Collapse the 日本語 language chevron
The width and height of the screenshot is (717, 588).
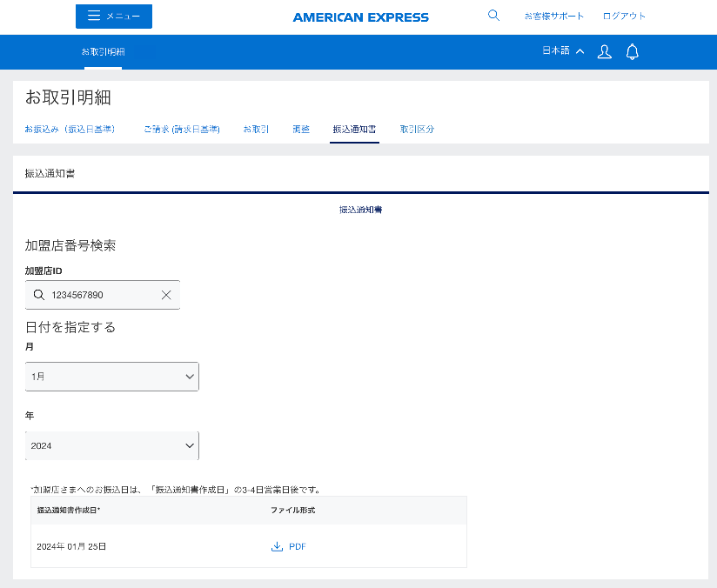click(580, 50)
